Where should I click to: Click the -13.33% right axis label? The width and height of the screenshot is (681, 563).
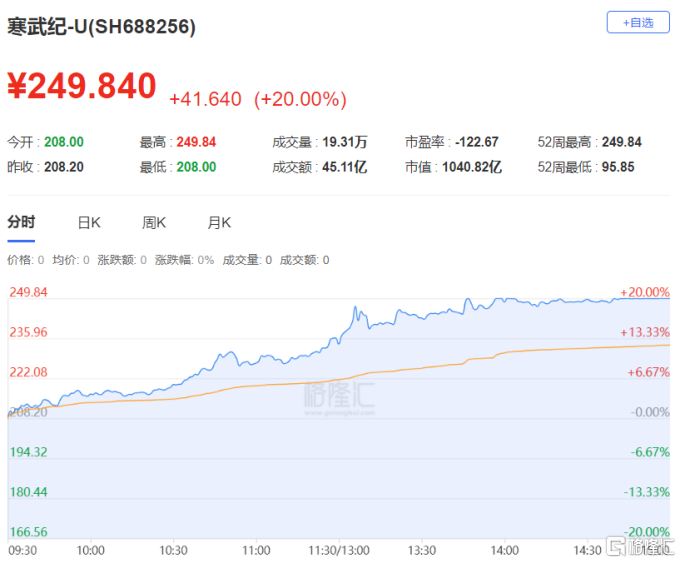coord(647,492)
